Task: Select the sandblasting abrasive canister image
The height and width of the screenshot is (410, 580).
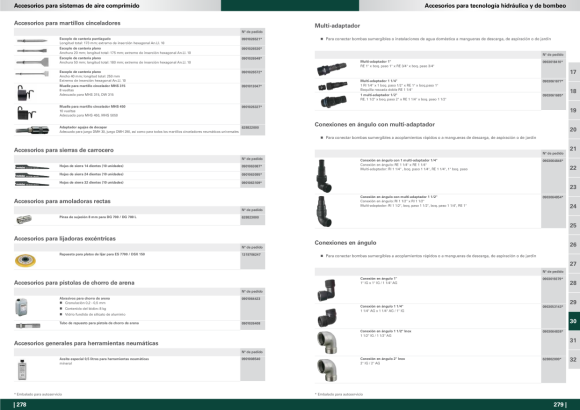Action: 21,307
